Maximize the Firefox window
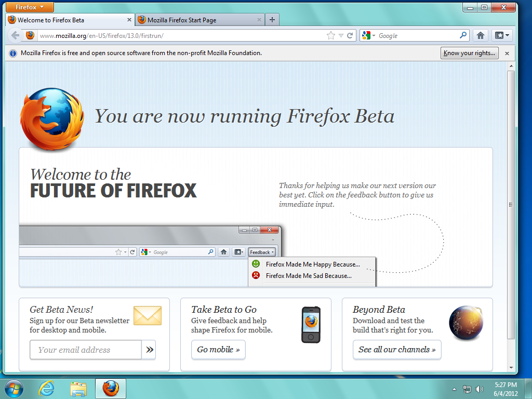 484,7
